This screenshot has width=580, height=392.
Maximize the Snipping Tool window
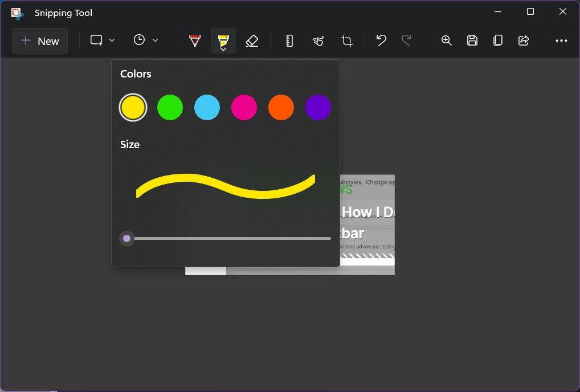(x=530, y=12)
